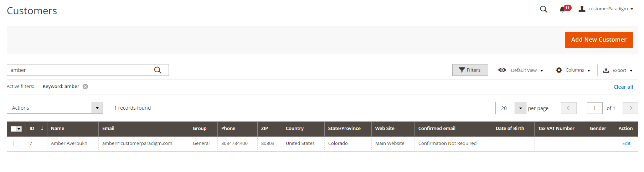
Task: Expand the Actions dropdown
Action: coord(97,108)
